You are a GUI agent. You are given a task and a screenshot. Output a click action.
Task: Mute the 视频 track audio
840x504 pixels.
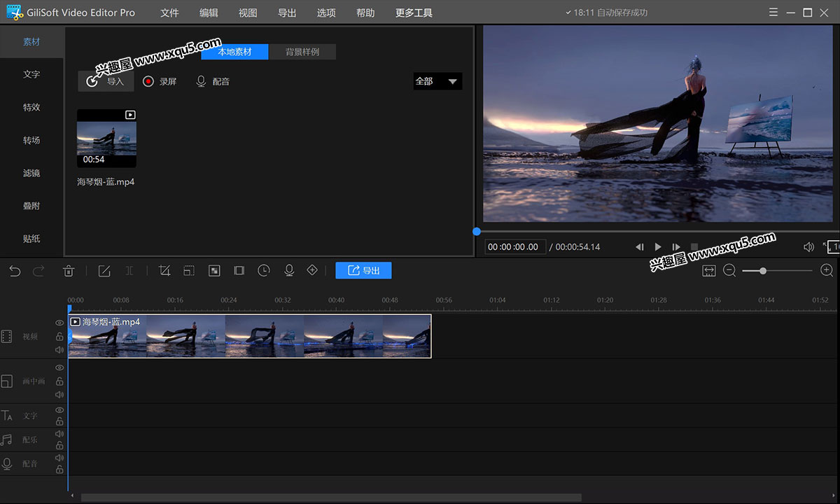pyautogui.click(x=59, y=350)
